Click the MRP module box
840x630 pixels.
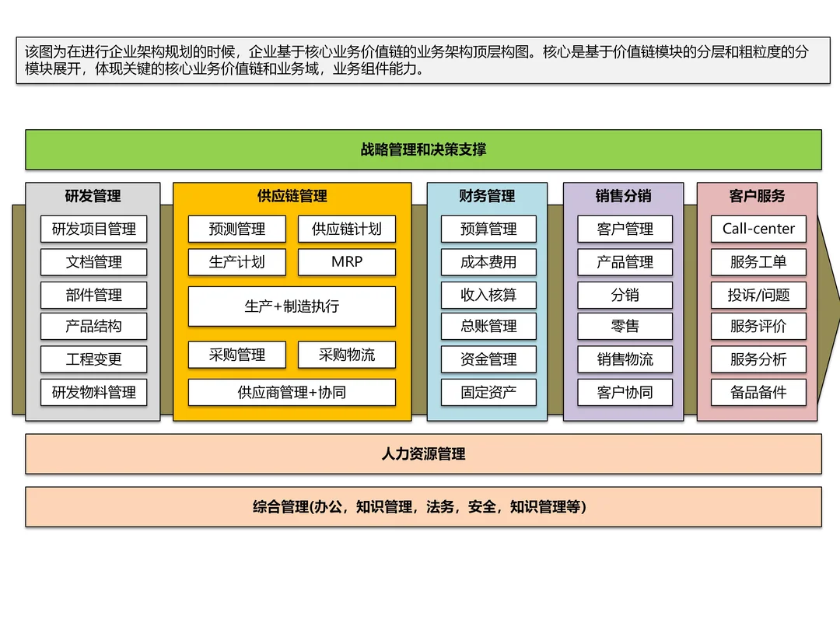click(347, 262)
